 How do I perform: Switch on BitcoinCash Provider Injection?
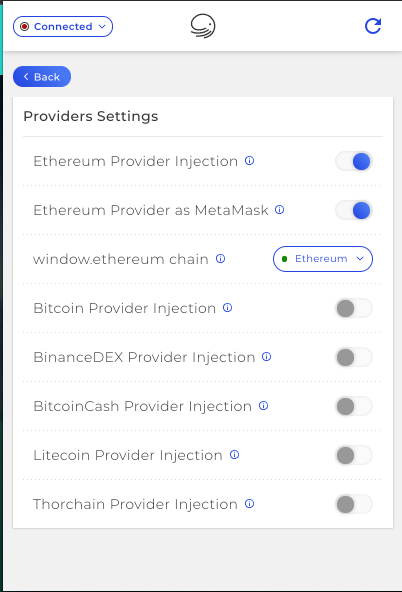(x=354, y=406)
